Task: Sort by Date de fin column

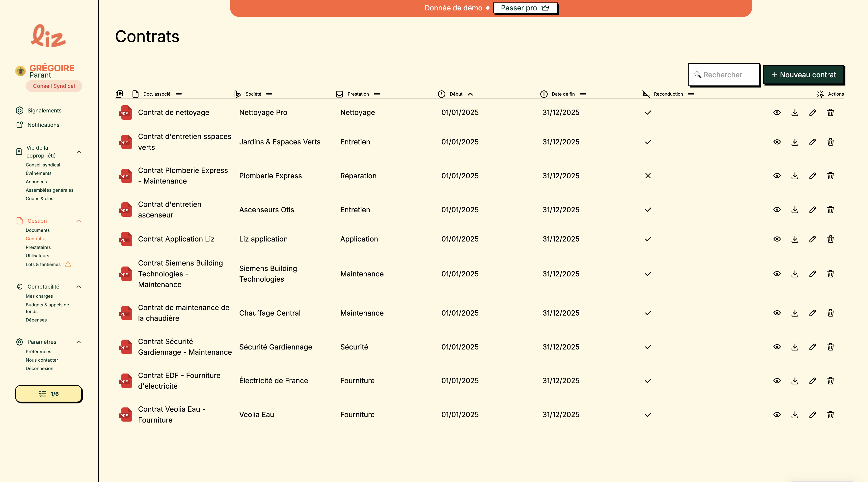Action: coord(583,94)
